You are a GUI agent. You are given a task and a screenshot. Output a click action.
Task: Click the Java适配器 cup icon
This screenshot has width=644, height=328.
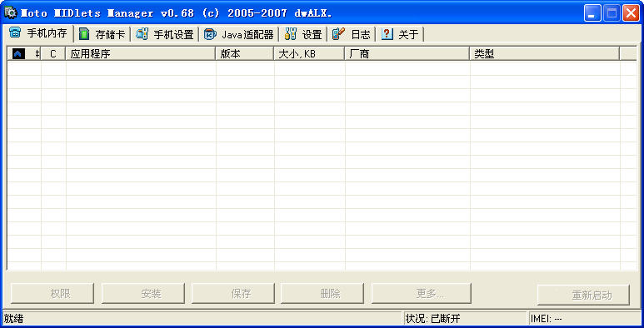(x=210, y=34)
